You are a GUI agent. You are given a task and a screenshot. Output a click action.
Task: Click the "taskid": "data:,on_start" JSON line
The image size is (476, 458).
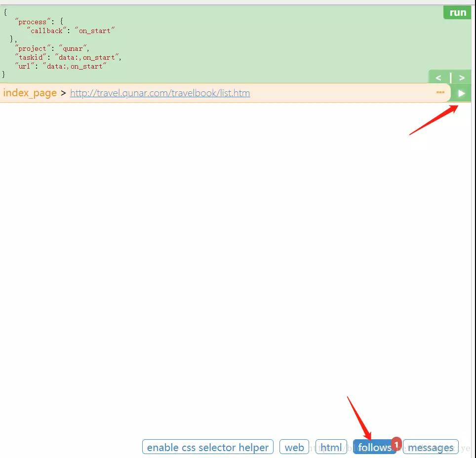pos(68,57)
